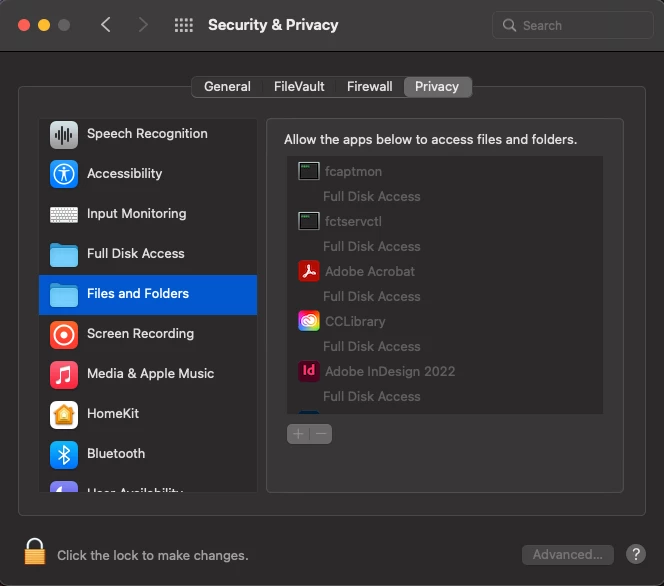
Task: Select Screen Recording category
Action: click(148, 334)
